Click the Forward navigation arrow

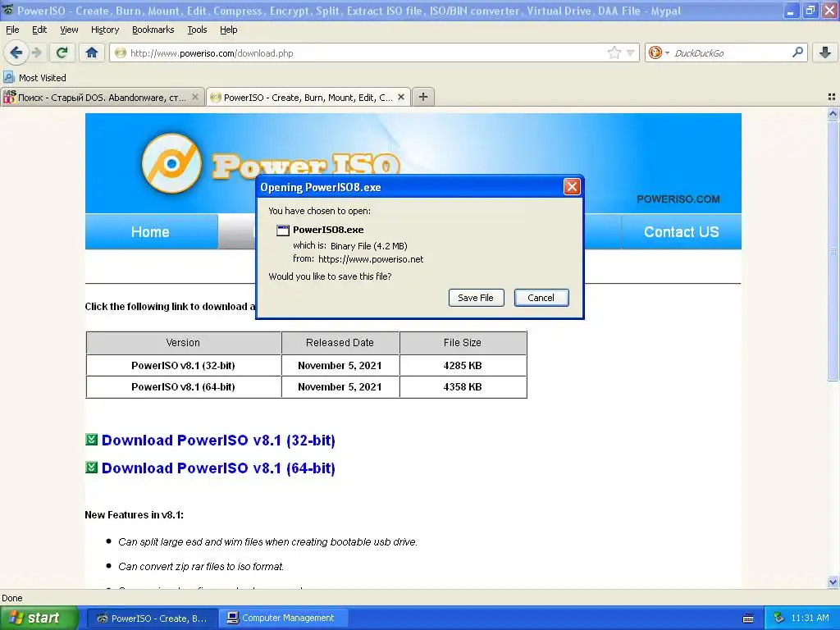36,52
